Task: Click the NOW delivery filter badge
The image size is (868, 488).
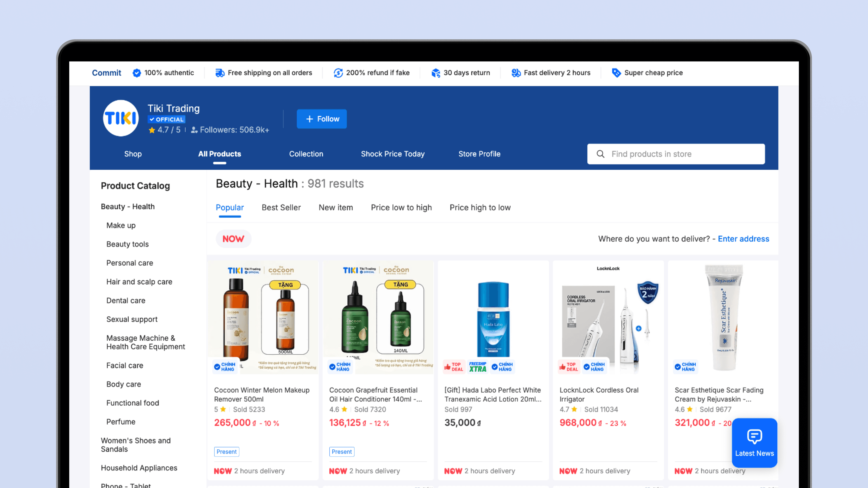Action: 233,239
